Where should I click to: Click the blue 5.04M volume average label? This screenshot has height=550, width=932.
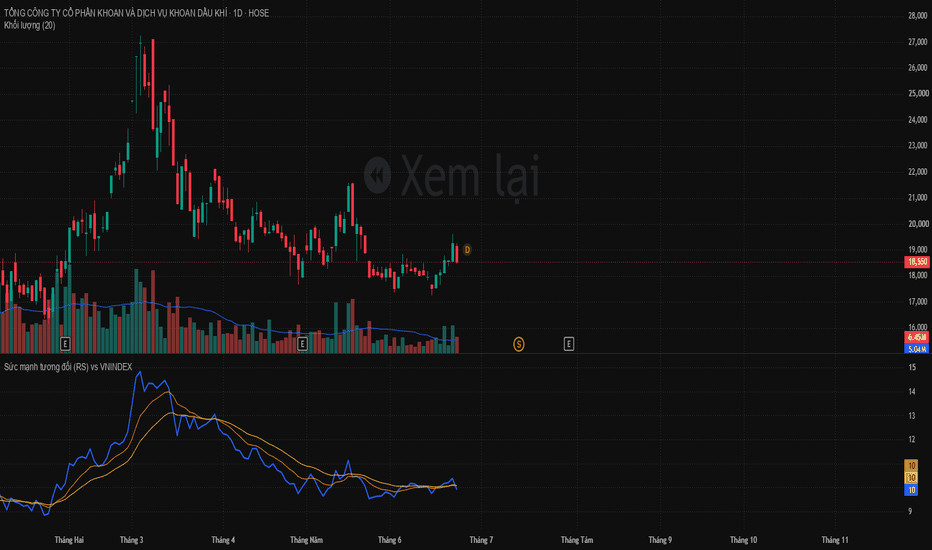917,348
